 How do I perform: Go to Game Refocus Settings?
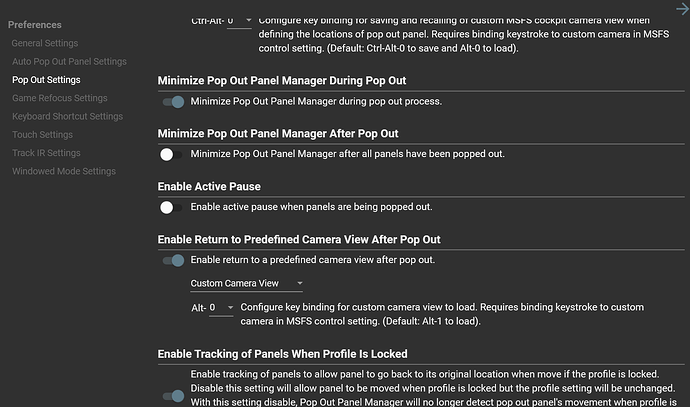click(x=59, y=98)
